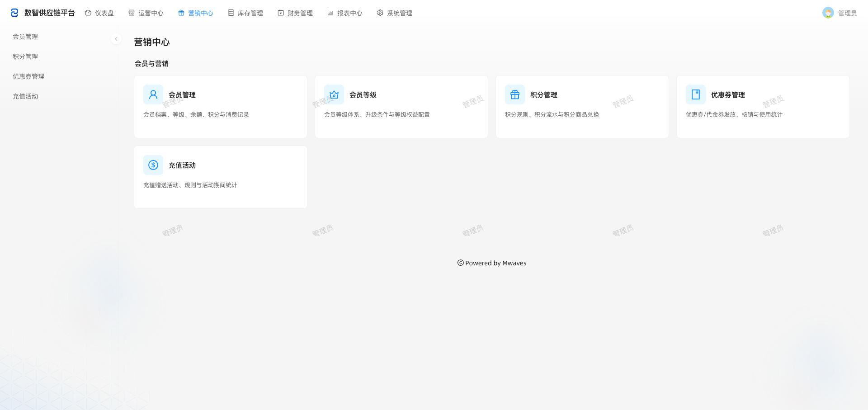This screenshot has height=410, width=868.
Task: Open the 报表中心 top menu item
Action: (x=345, y=13)
